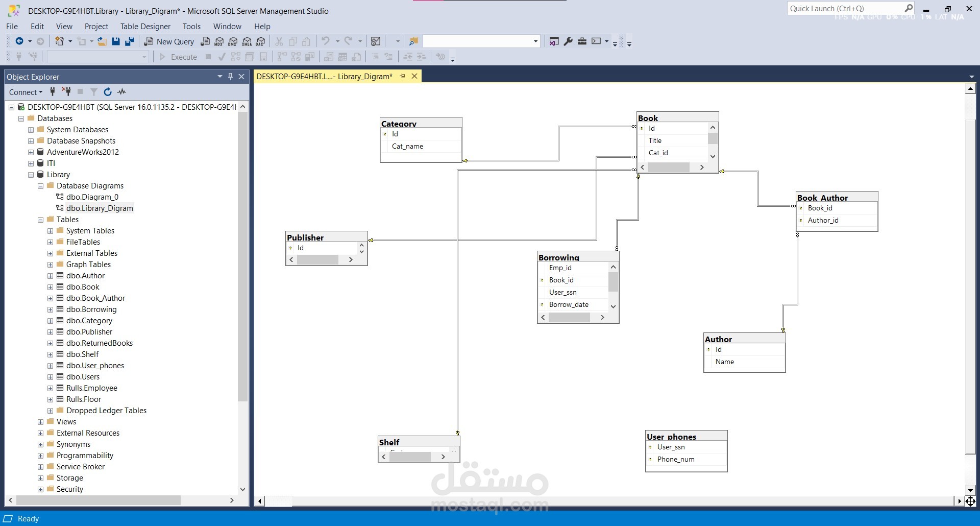Open the Help menu

pyautogui.click(x=262, y=26)
